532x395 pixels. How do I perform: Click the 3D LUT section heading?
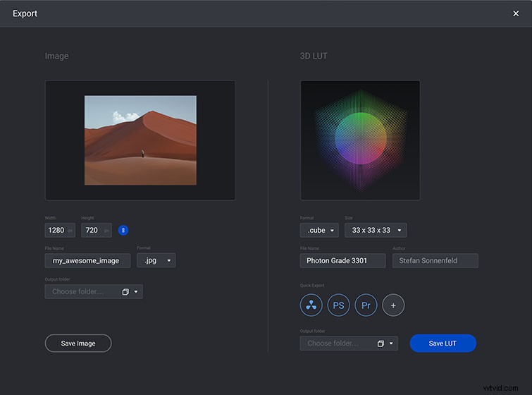tap(314, 56)
